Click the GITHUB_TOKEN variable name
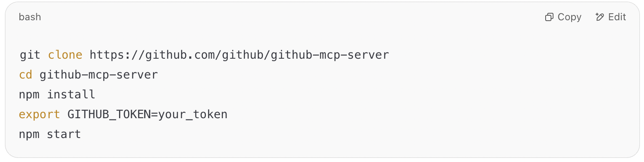644x162 pixels. tap(109, 114)
